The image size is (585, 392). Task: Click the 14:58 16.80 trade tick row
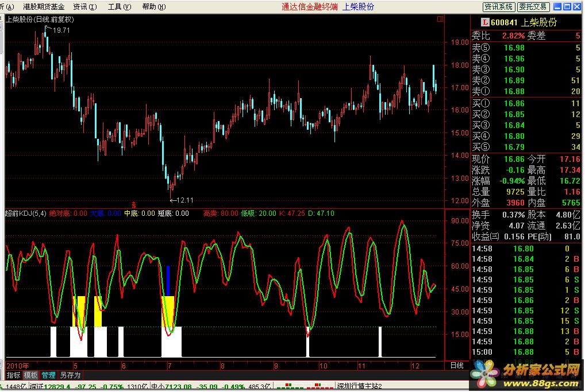point(526,249)
